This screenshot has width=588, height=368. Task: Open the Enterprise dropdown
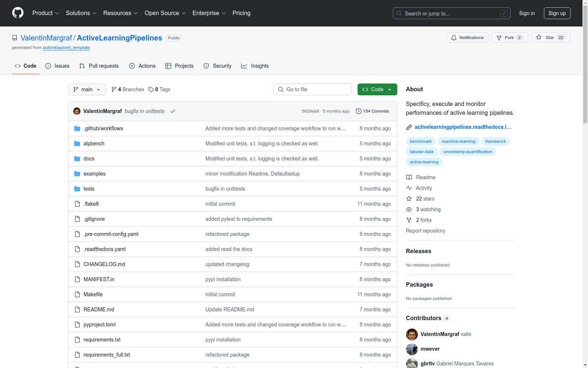coord(209,13)
